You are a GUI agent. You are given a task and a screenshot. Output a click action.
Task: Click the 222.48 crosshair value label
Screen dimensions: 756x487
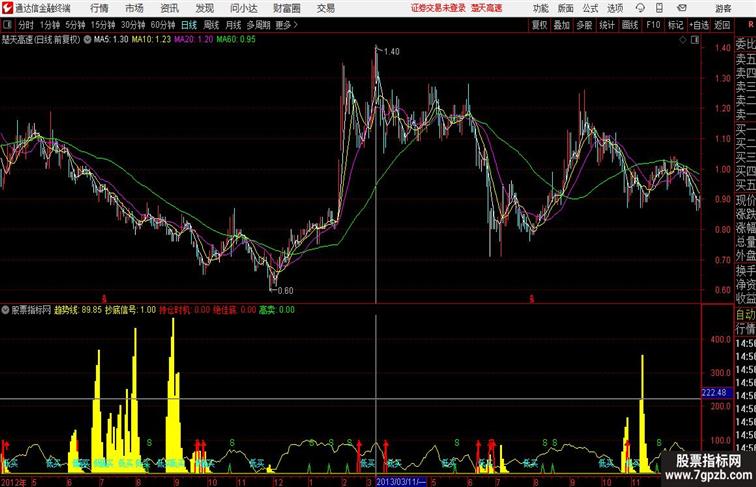pyautogui.click(x=714, y=392)
